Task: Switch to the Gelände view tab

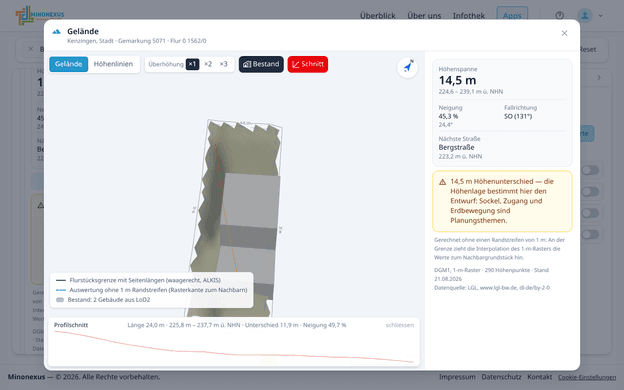Action: tap(68, 64)
